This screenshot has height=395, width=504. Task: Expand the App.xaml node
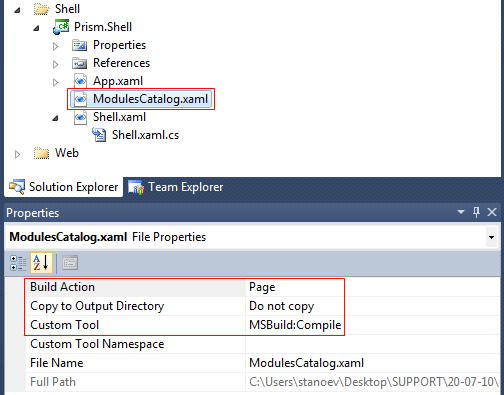click(x=55, y=82)
